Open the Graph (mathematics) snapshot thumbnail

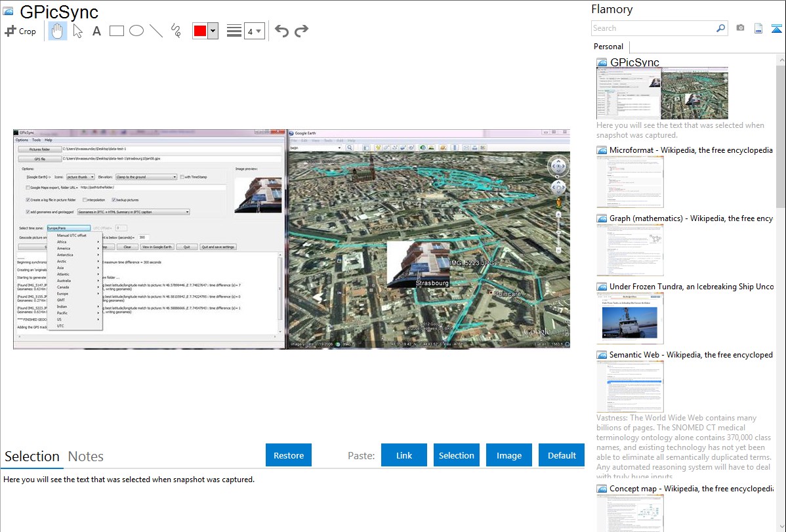pos(630,250)
